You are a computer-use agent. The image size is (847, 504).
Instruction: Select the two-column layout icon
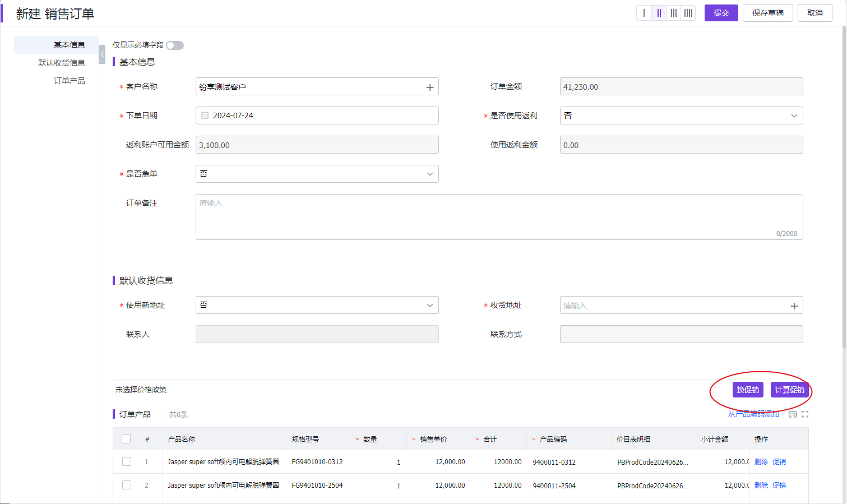click(x=658, y=12)
